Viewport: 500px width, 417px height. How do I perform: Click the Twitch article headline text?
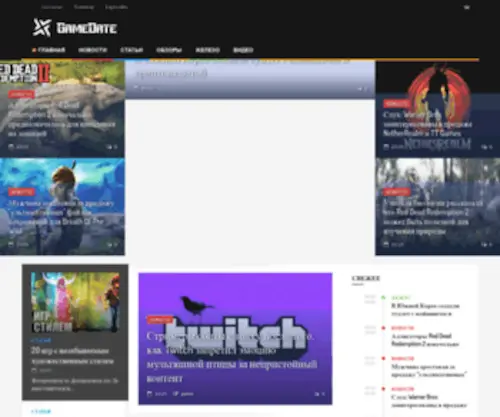coord(231,357)
